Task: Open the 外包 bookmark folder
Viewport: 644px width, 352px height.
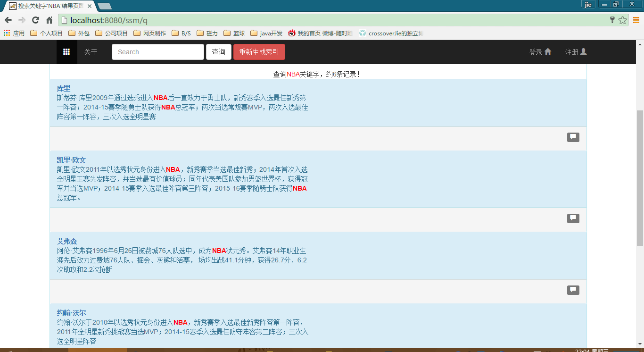Action: point(79,33)
